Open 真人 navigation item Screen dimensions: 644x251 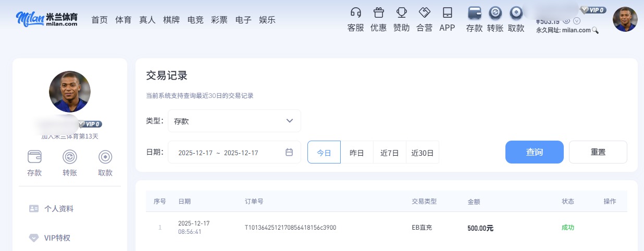click(x=147, y=20)
